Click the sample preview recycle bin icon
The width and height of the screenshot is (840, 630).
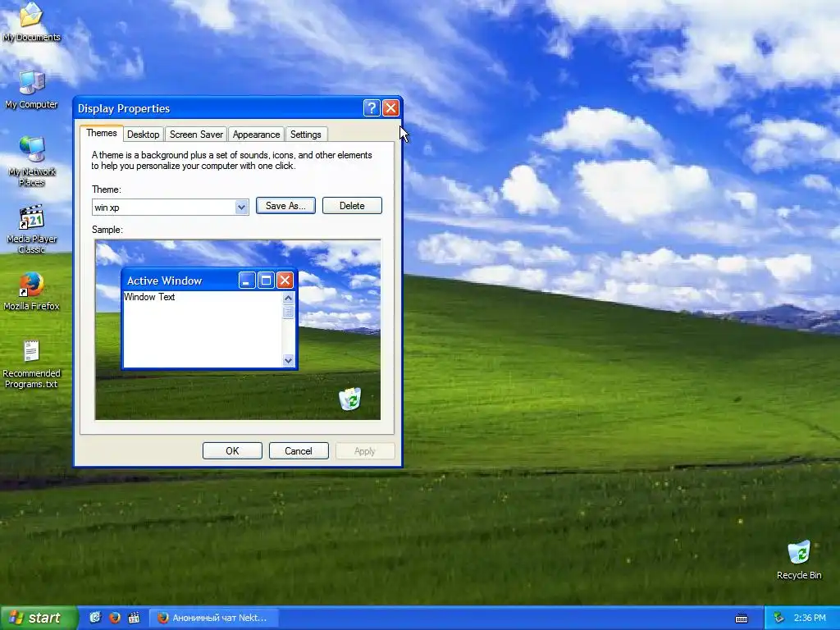350,399
